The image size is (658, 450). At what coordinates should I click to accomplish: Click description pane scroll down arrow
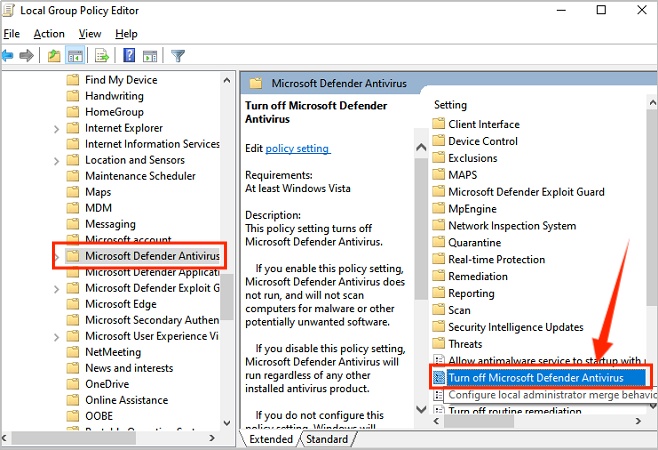click(x=421, y=408)
